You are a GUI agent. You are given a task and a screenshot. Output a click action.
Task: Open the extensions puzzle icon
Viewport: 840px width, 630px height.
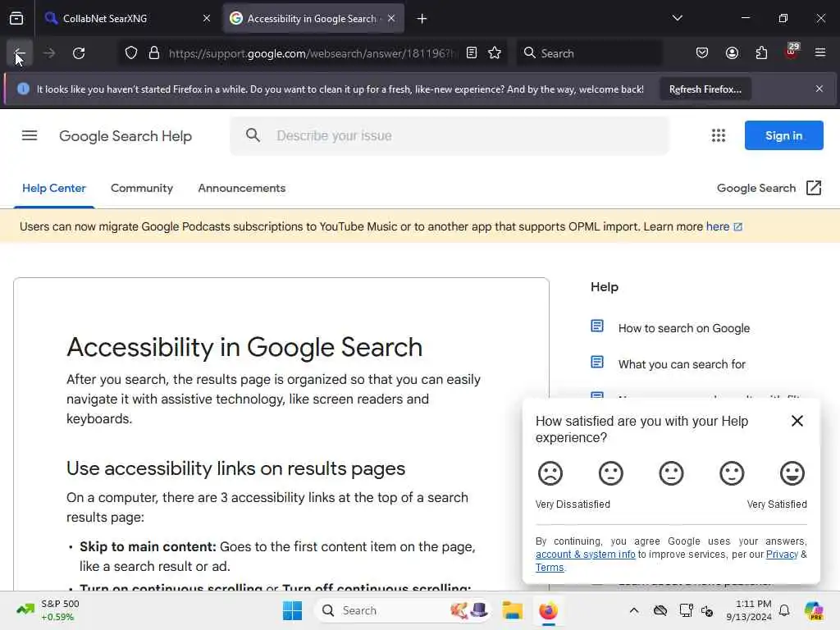761,52
